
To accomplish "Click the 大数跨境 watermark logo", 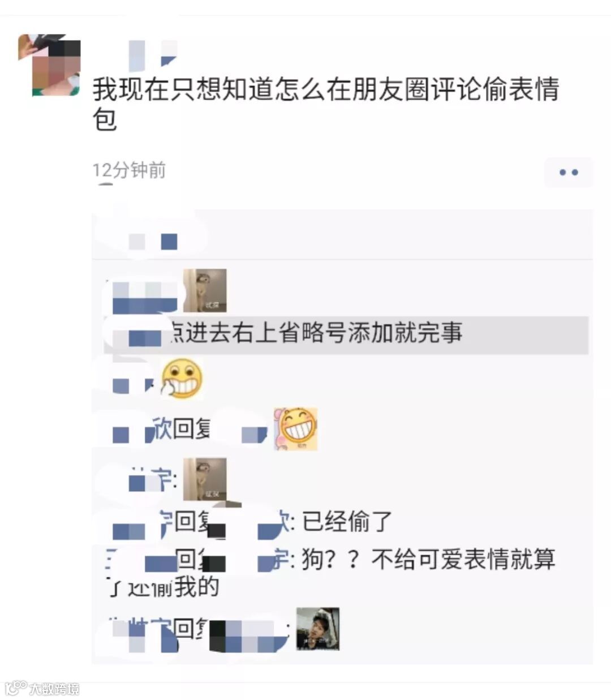I will pyautogui.click(x=42, y=688).
